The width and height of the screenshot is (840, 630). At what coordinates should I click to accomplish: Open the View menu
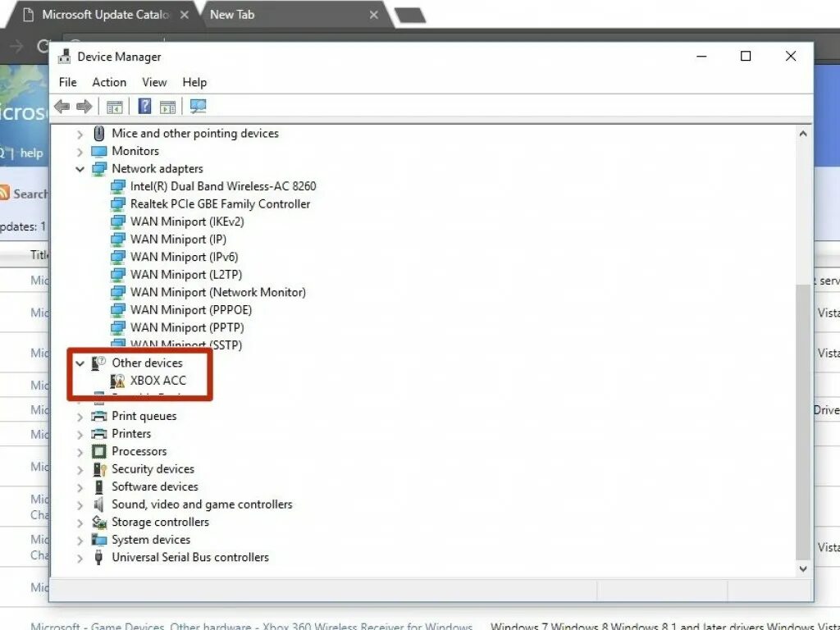coord(154,83)
